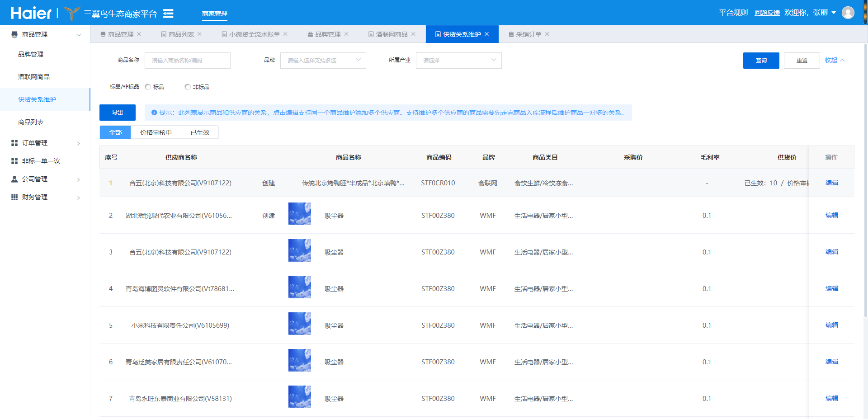Open the 平台规则 link
Image resolution: width=868 pixels, height=419 pixels.
click(733, 13)
